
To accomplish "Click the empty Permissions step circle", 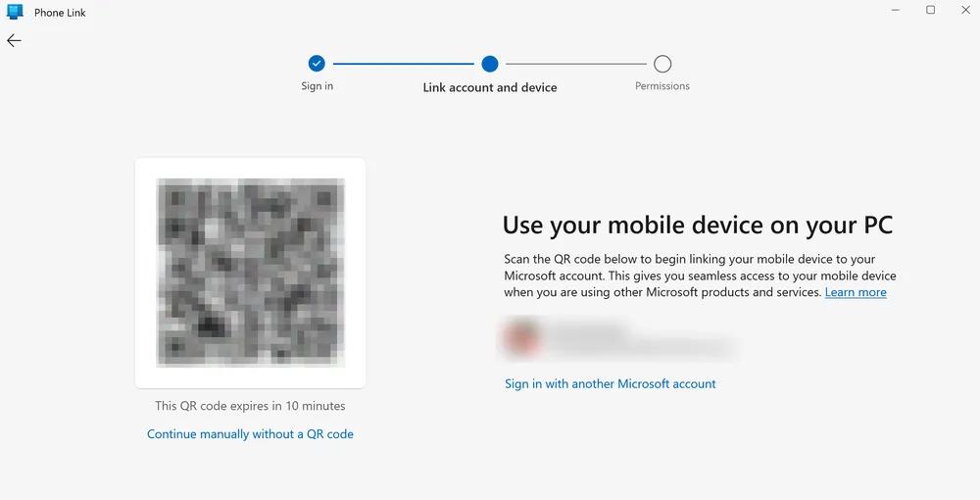I will [x=662, y=64].
